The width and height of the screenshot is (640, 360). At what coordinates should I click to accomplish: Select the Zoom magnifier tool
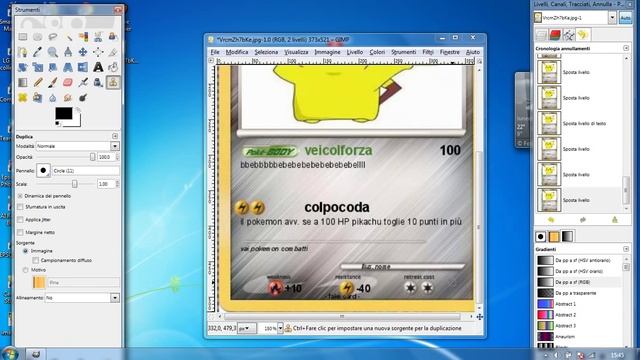tap(53, 52)
